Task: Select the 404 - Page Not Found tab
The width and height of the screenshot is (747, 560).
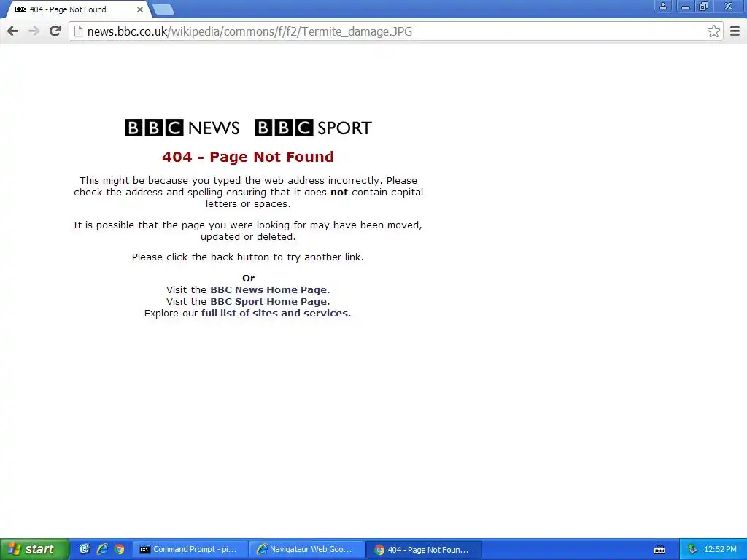Action: pos(76,9)
